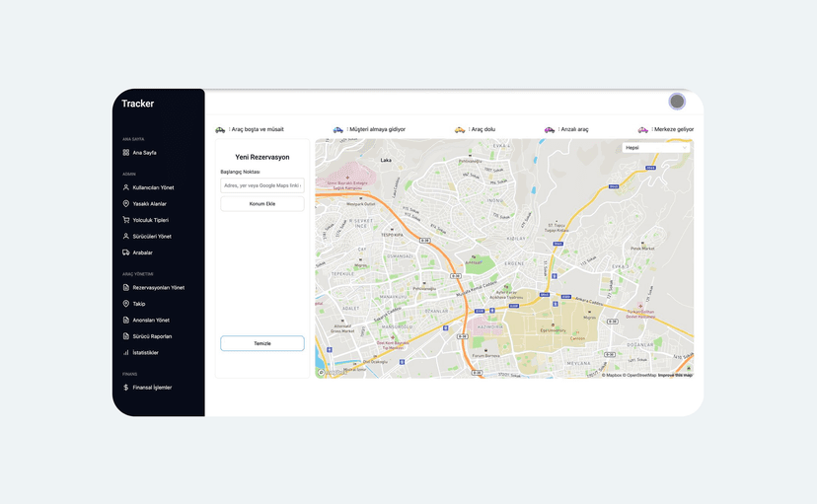Screen dimensions: 817x504
Task: Open Anonsları Yönet in the sidebar
Action: click(x=151, y=321)
